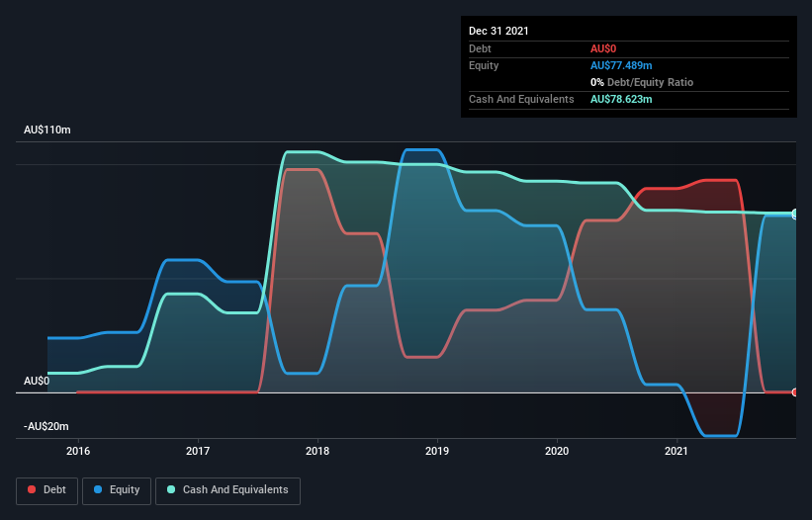The width and height of the screenshot is (812, 520).
Task: Toggle the Debt series legend button
Action: tap(47, 490)
